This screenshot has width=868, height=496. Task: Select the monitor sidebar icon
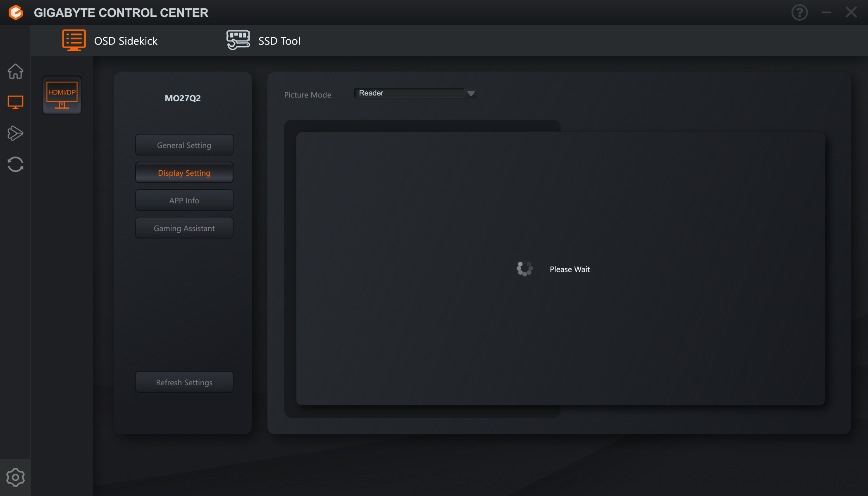click(x=15, y=102)
